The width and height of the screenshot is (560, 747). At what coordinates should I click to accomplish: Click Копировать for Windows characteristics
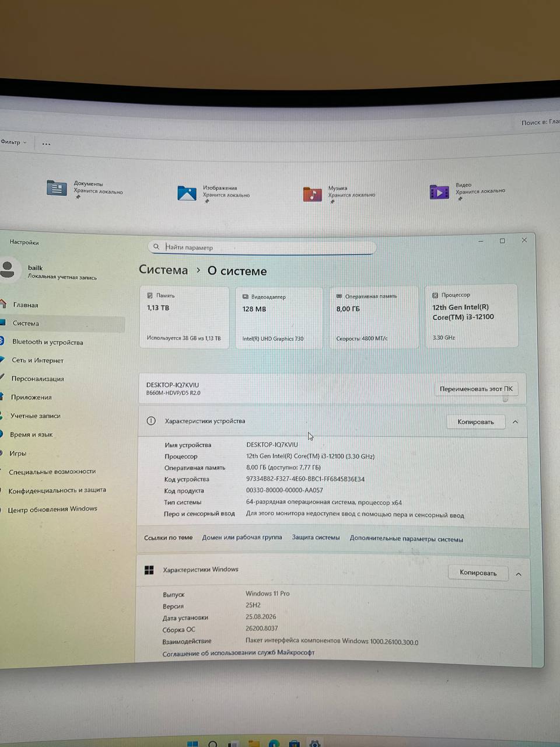(478, 573)
